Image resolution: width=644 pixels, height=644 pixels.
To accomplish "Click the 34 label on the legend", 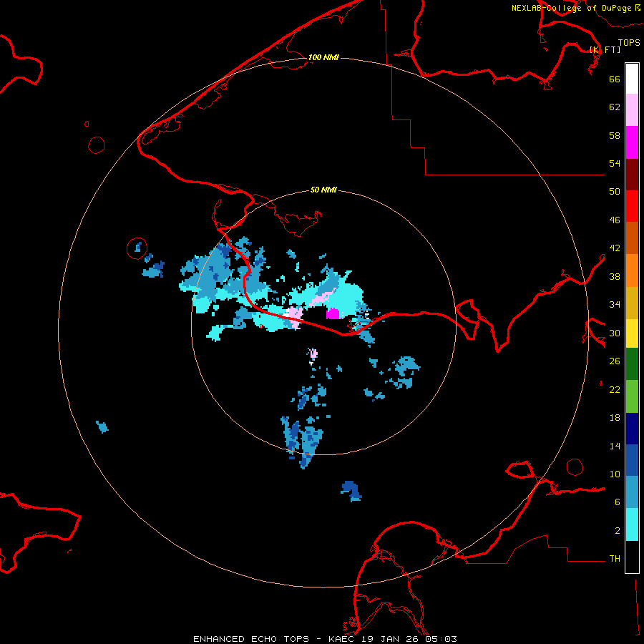I will click(615, 305).
